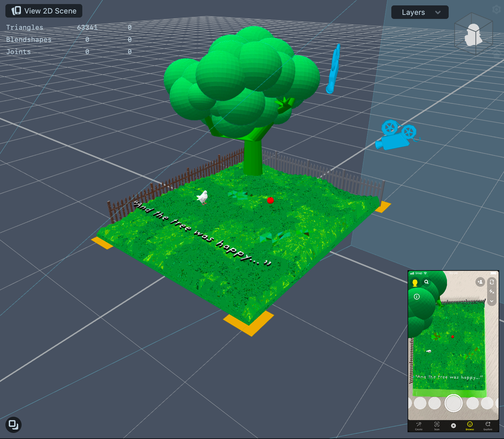
Task: Click the overlapping squares icon at bottom-left
Action: (13, 424)
